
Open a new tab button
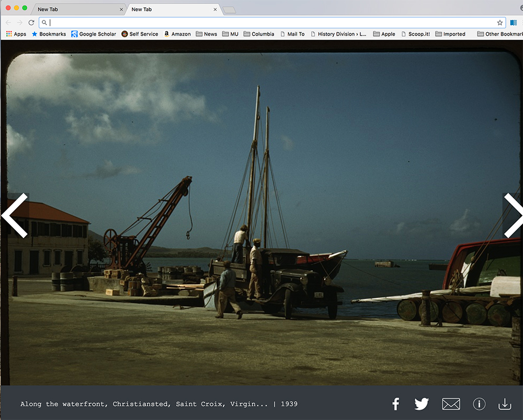tap(229, 10)
